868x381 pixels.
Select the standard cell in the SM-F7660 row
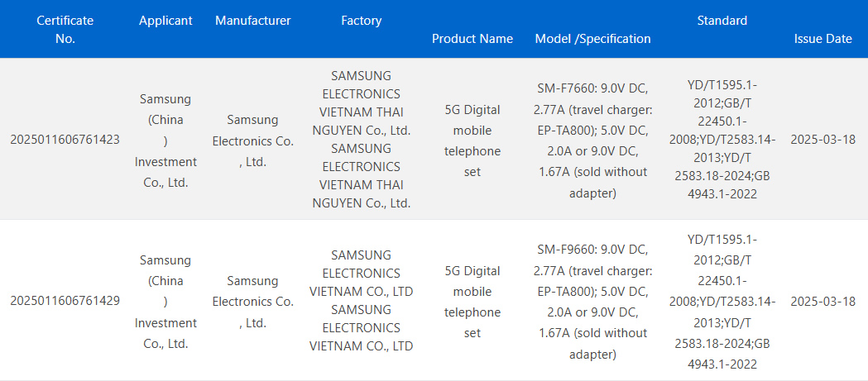click(722, 140)
